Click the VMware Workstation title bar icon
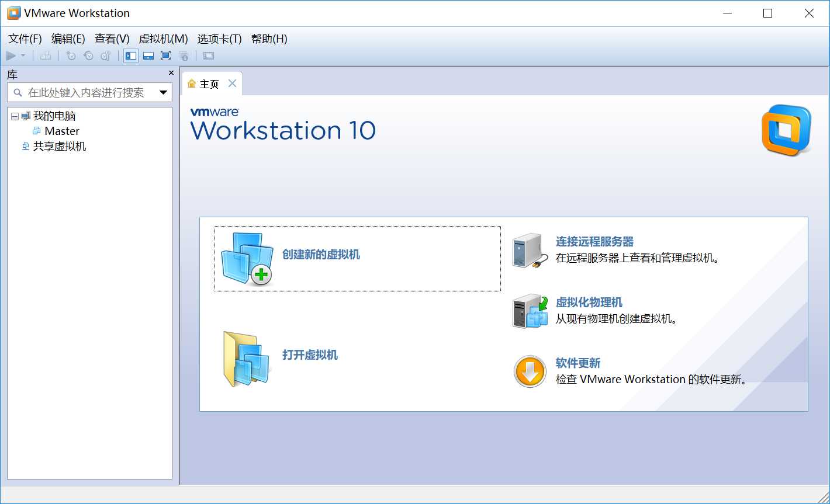 coord(13,13)
